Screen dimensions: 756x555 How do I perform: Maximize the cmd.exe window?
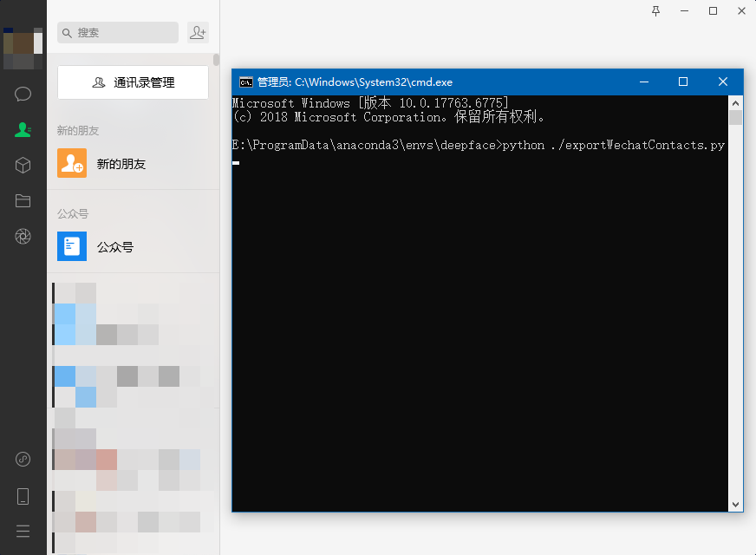click(x=683, y=82)
